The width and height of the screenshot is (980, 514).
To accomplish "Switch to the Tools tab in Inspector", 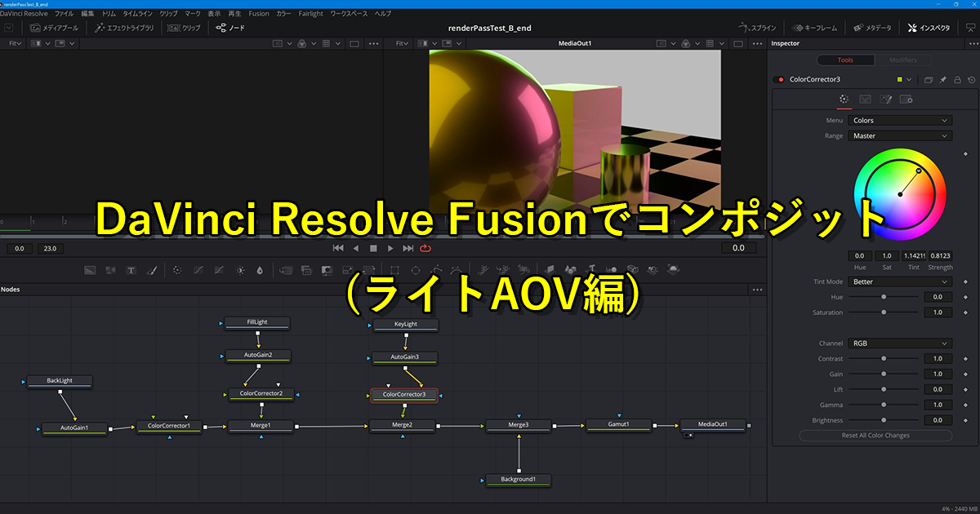I will pyautogui.click(x=845, y=60).
